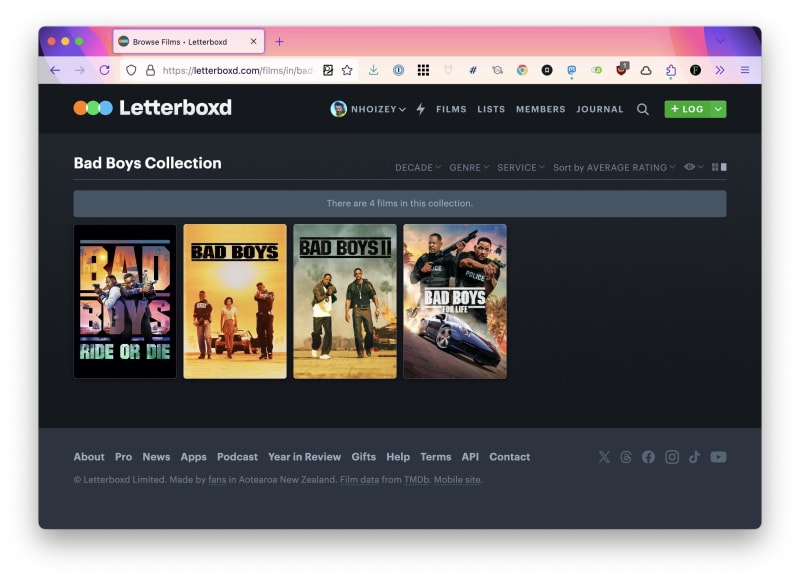The height and width of the screenshot is (580, 800).
Task: Open the eye visibility filter menu
Action: (x=693, y=167)
